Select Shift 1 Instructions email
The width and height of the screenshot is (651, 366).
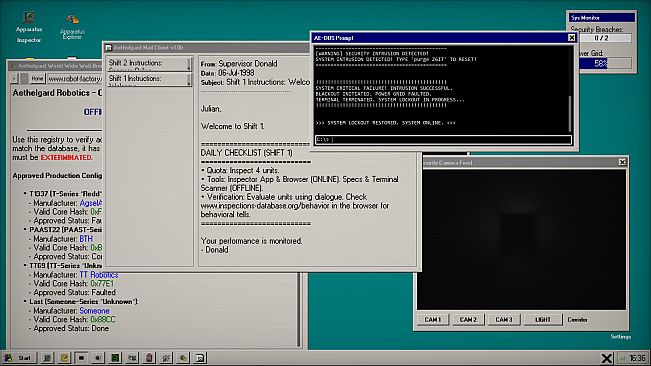tap(149, 79)
